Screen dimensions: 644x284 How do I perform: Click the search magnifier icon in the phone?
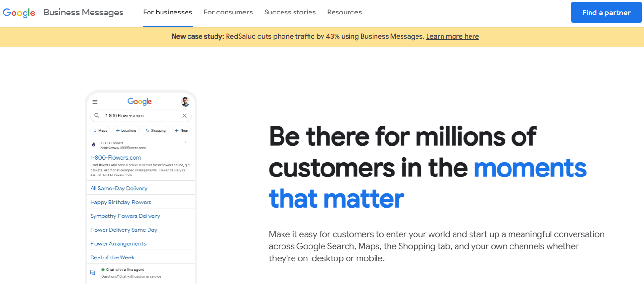click(x=97, y=115)
